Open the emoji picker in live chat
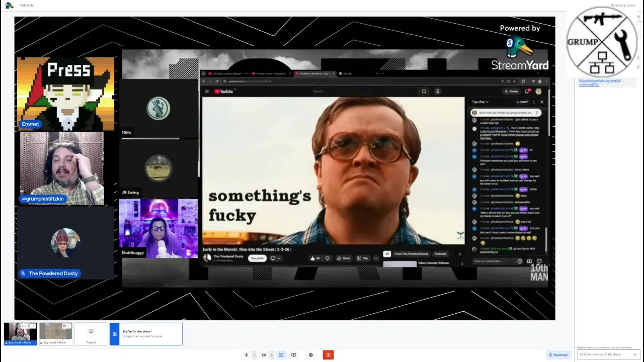The height and width of the screenshot is (362, 644). pyautogui.click(x=520, y=261)
